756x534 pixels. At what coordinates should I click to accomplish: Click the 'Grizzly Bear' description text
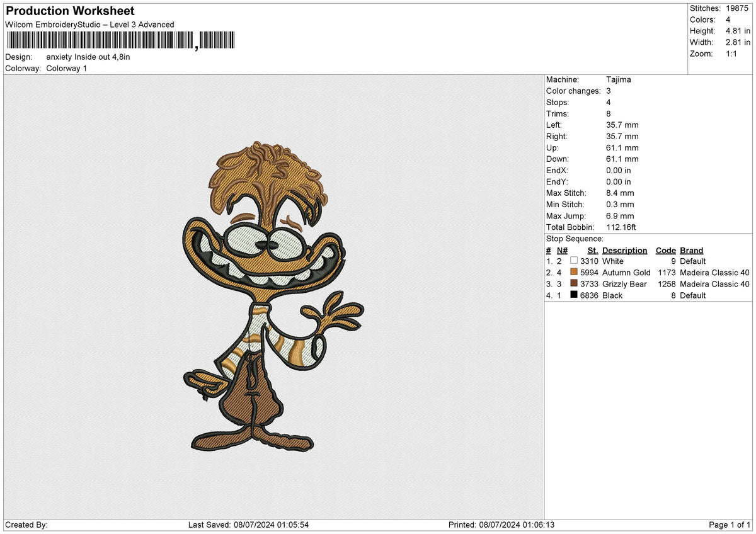tap(624, 284)
